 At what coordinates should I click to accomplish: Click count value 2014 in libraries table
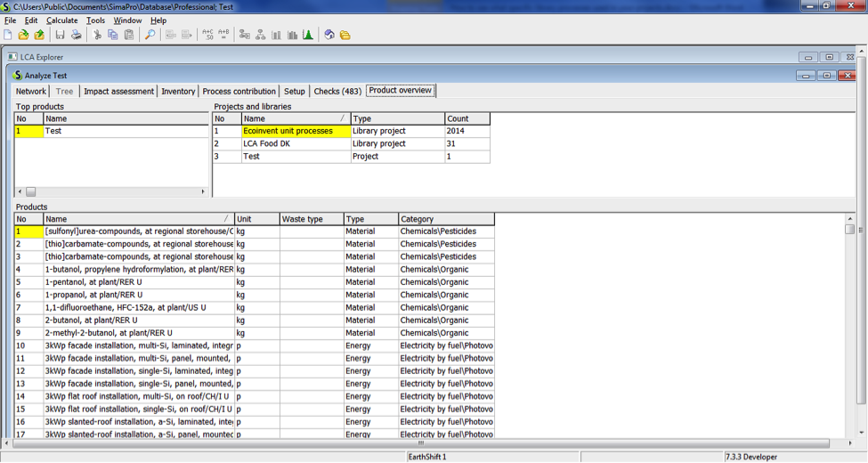coord(456,131)
